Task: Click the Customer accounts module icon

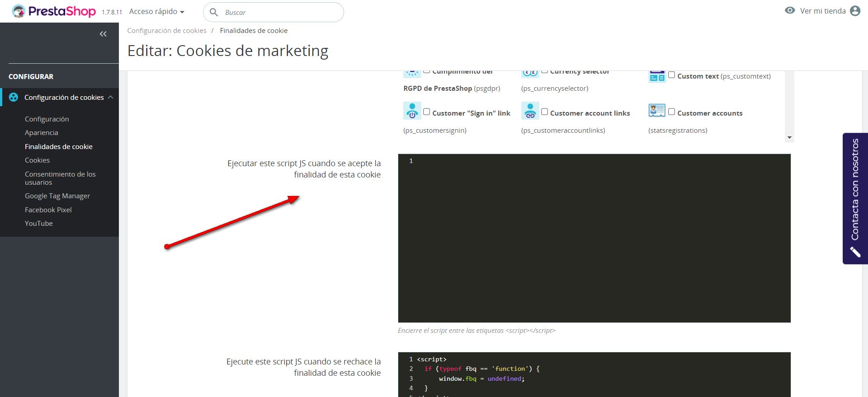Action: point(657,110)
